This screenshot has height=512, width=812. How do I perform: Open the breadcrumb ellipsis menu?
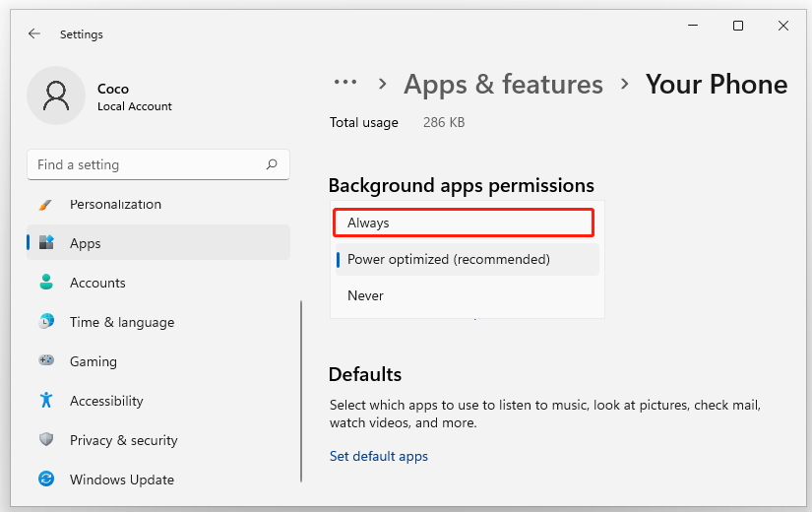pos(344,83)
